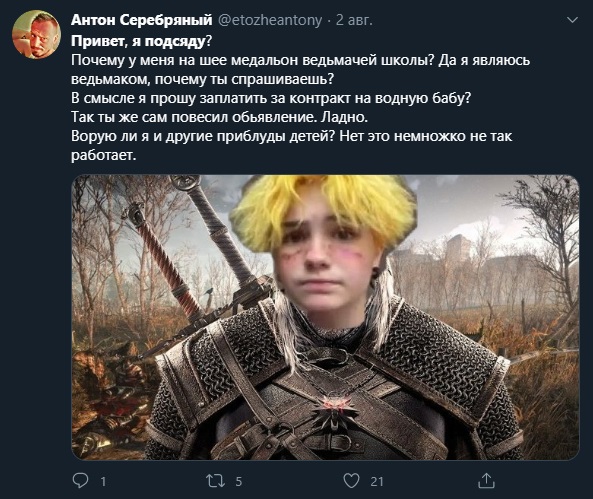This screenshot has width=593, height=499.
Task: Open the @etozheantony handle link
Action: [x=270, y=20]
